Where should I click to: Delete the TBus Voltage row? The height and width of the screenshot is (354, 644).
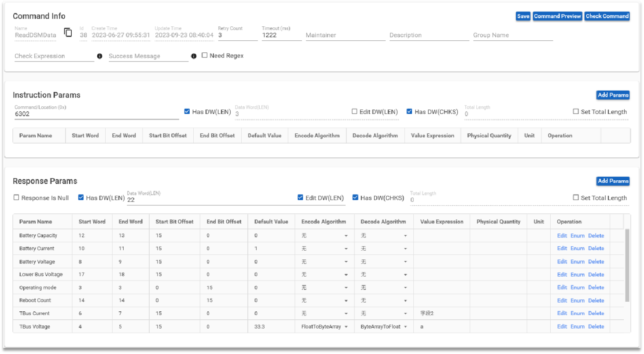[596, 327]
